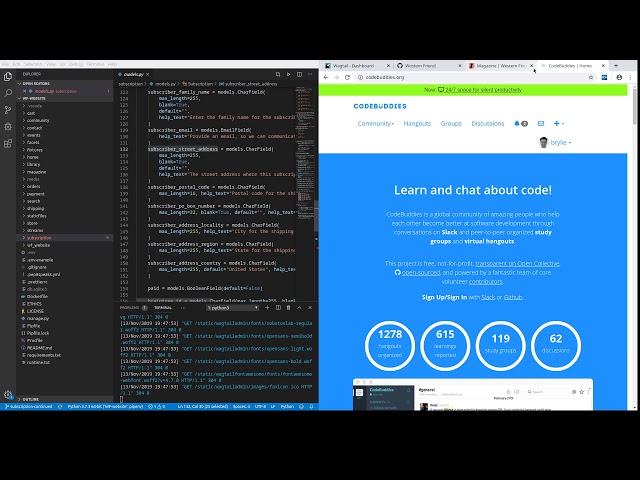
Task: Click the errors and warnings count in the status bar
Action: (x=157, y=407)
